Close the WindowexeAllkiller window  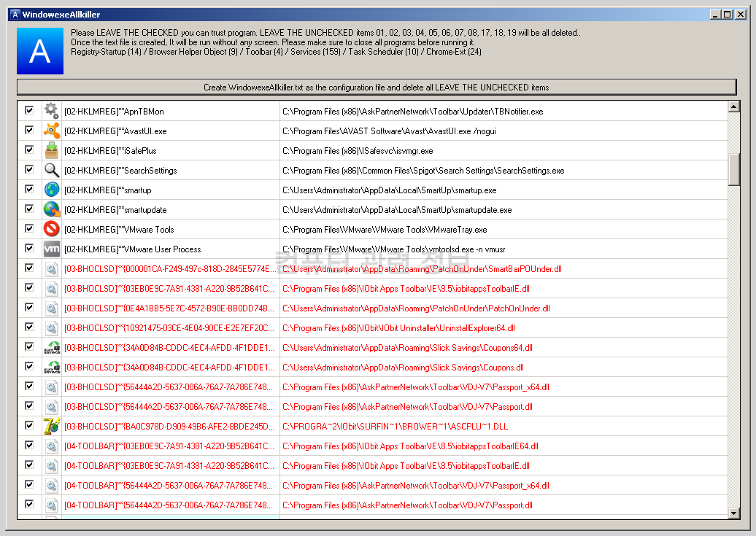(x=741, y=15)
